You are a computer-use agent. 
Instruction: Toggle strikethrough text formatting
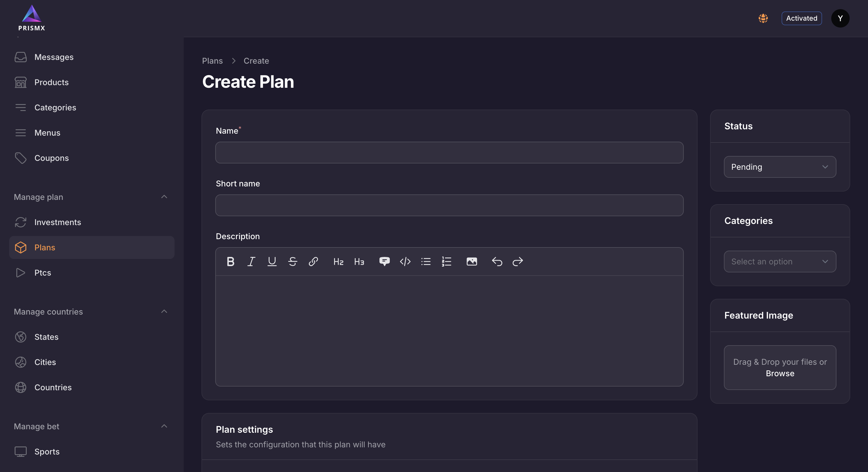292,262
